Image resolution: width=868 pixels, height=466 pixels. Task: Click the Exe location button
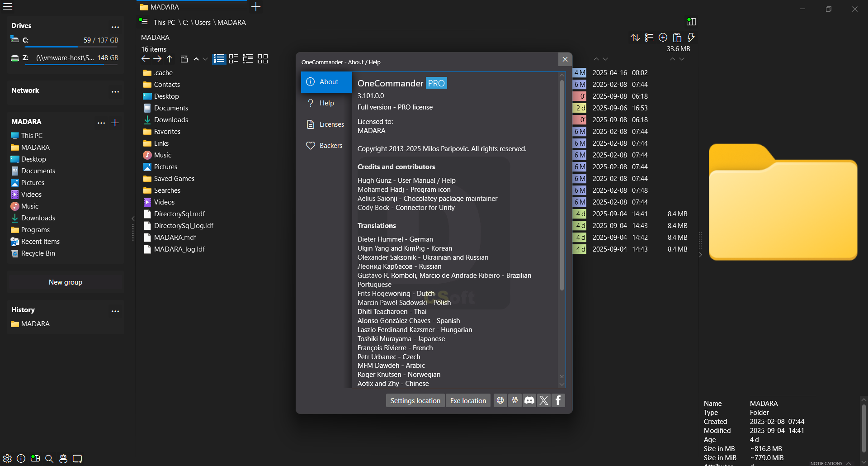pos(468,400)
